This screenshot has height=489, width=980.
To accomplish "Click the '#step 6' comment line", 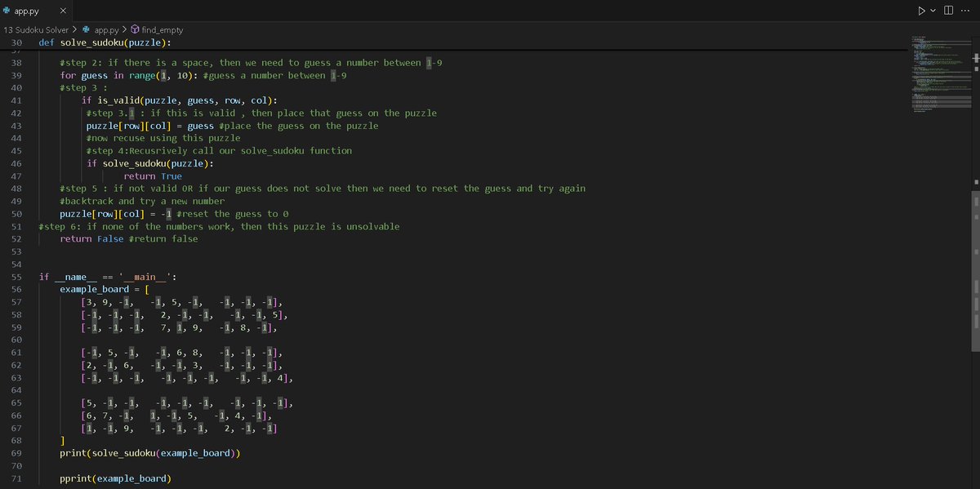I will [x=219, y=226].
